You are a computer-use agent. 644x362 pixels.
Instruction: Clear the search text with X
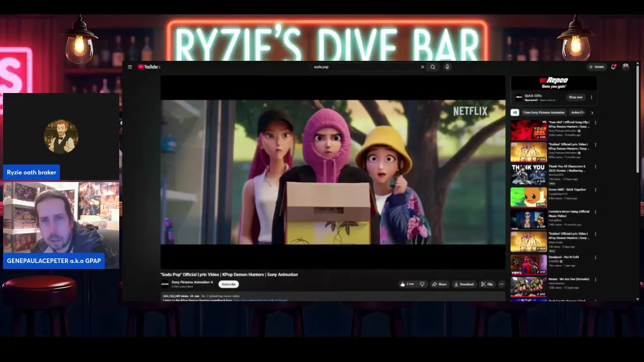(423, 67)
